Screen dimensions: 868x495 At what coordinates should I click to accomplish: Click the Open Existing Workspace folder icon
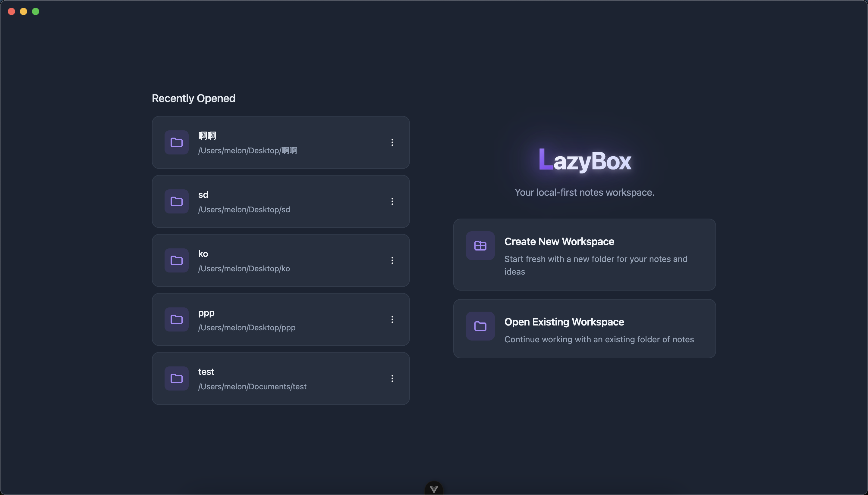click(480, 326)
